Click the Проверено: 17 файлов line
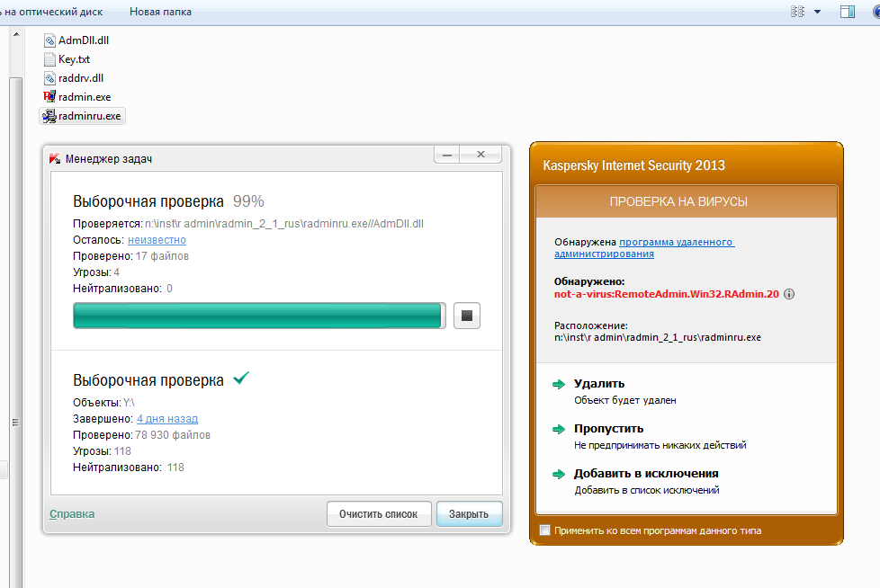The width and height of the screenshot is (880, 588). pyautogui.click(x=130, y=256)
